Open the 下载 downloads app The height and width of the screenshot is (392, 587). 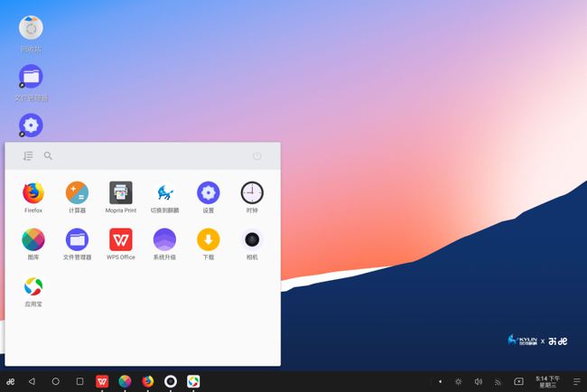pyautogui.click(x=209, y=240)
